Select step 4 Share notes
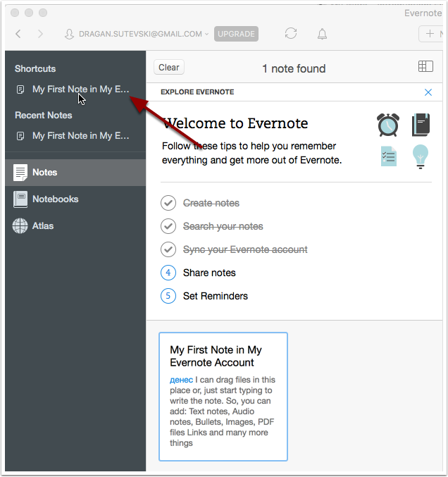448x477 pixels. coord(209,273)
